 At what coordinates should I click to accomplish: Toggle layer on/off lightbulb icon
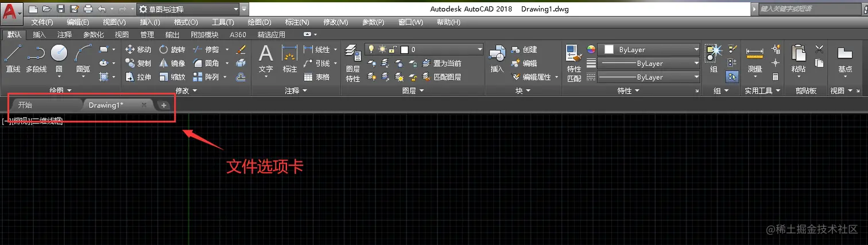point(371,49)
